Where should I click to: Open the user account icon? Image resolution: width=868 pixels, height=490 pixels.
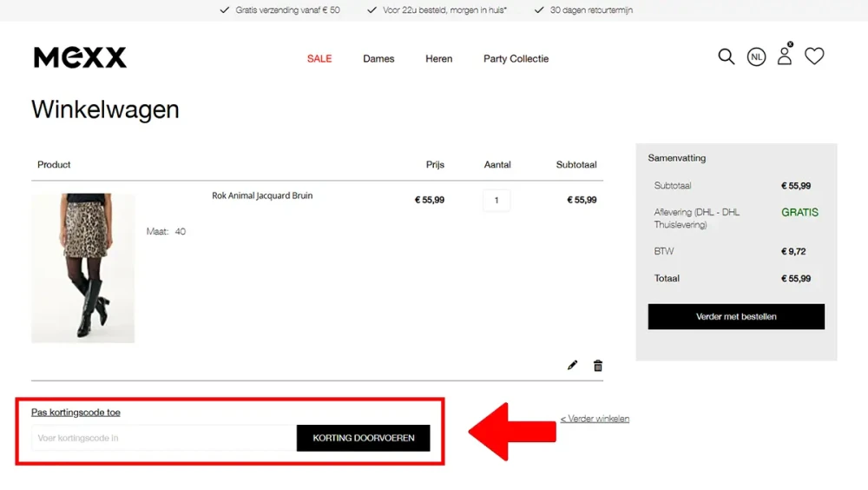click(785, 56)
